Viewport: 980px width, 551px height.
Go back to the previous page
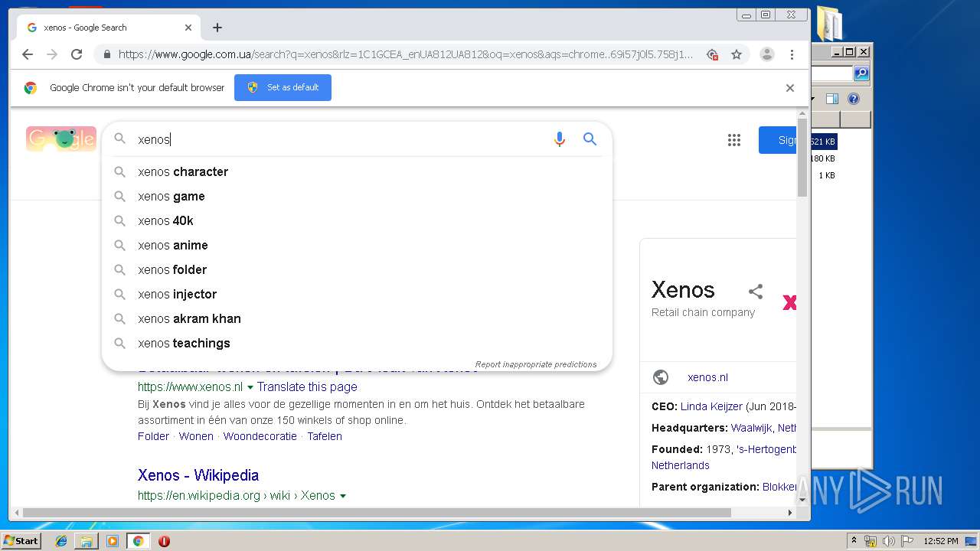click(28, 54)
